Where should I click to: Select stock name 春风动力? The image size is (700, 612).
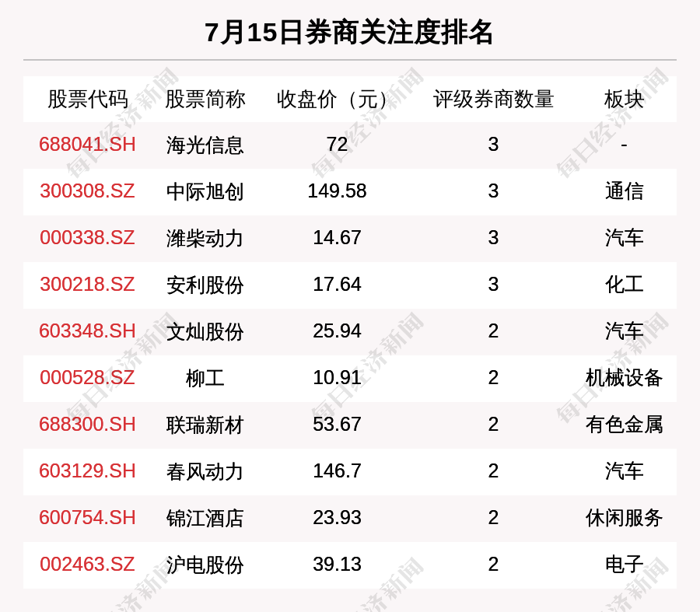pos(205,472)
